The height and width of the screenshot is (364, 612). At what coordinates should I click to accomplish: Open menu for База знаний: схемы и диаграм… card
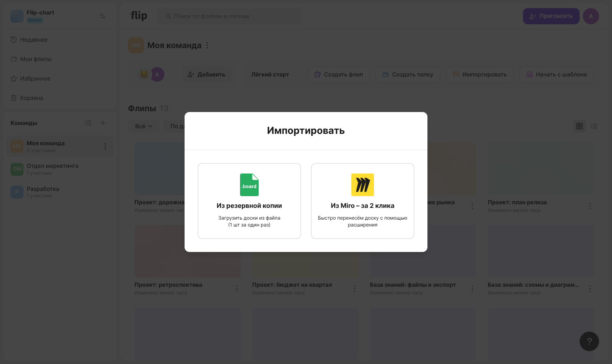pos(590,288)
